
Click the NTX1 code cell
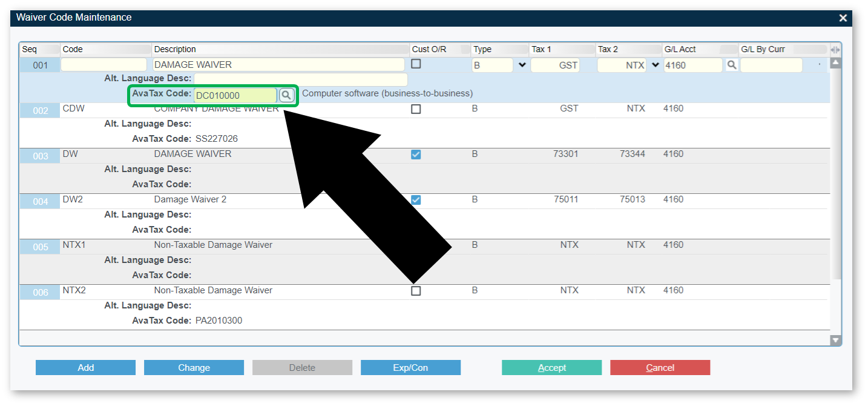[74, 245]
